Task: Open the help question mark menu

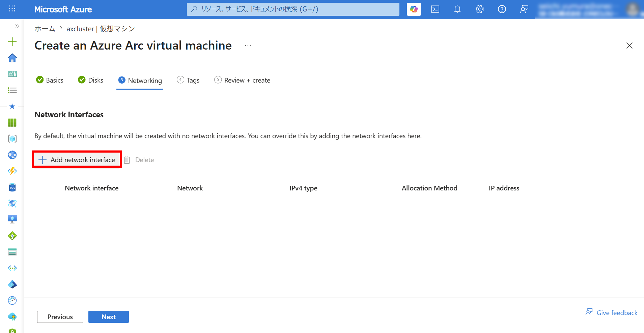Action: (x=502, y=9)
